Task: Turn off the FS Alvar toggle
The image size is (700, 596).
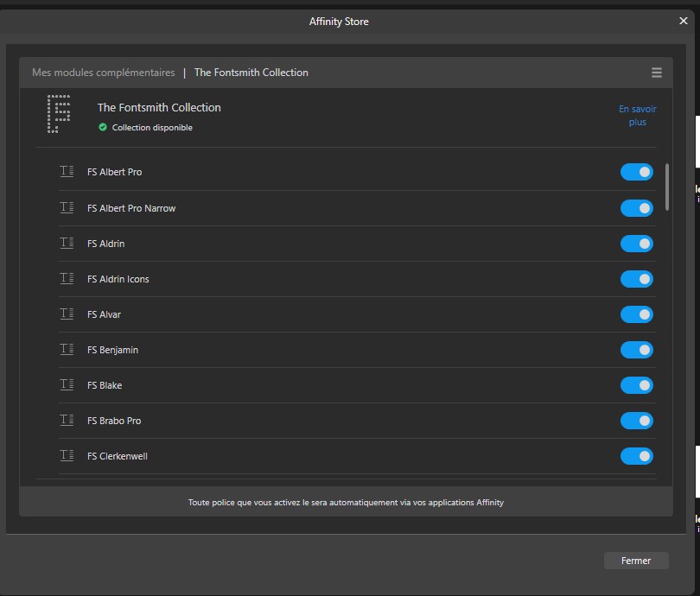Action: [637, 314]
